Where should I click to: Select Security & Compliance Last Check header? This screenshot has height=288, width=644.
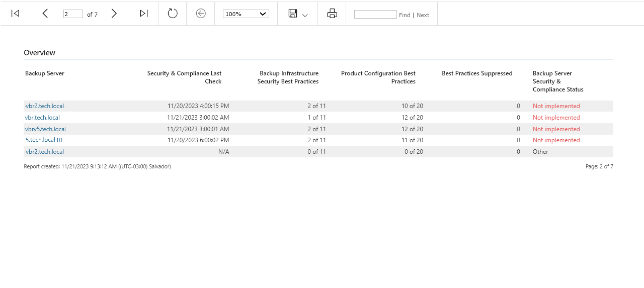tap(185, 77)
